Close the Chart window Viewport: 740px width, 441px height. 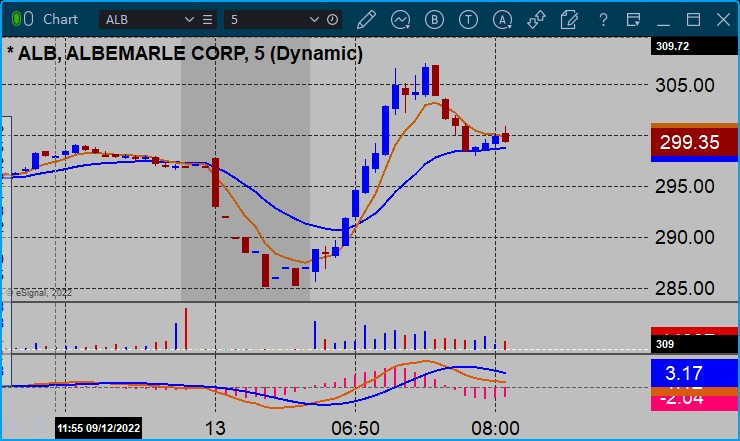pos(723,20)
